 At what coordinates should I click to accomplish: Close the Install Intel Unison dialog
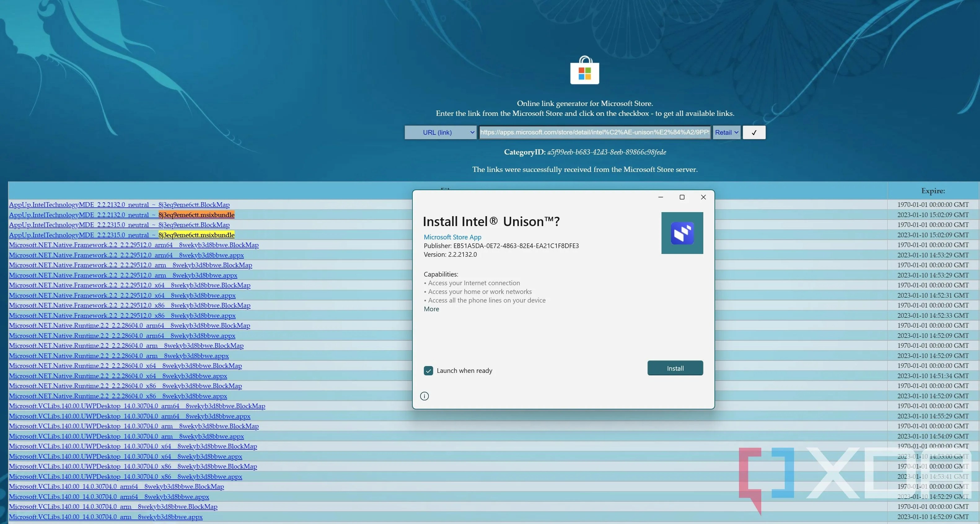click(703, 197)
